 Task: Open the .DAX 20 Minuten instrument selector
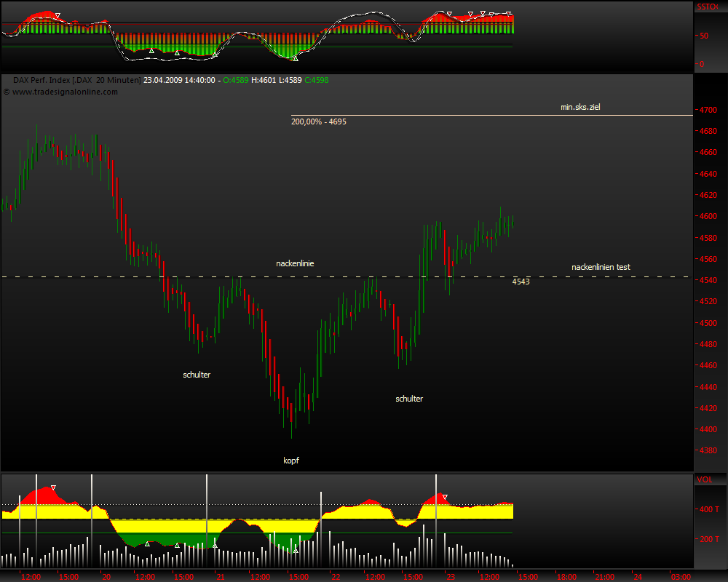tap(100, 80)
